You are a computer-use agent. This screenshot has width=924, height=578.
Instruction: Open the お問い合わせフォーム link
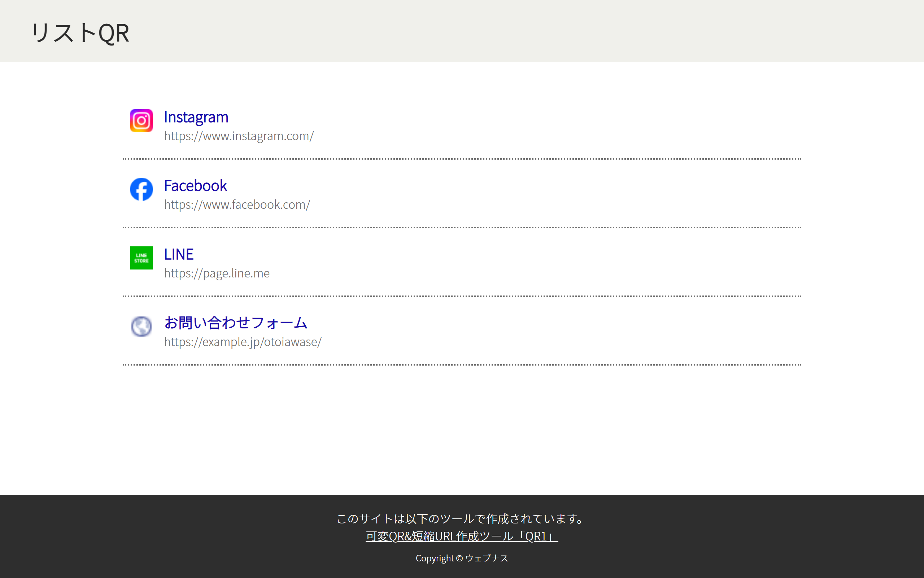pyautogui.click(x=236, y=323)
